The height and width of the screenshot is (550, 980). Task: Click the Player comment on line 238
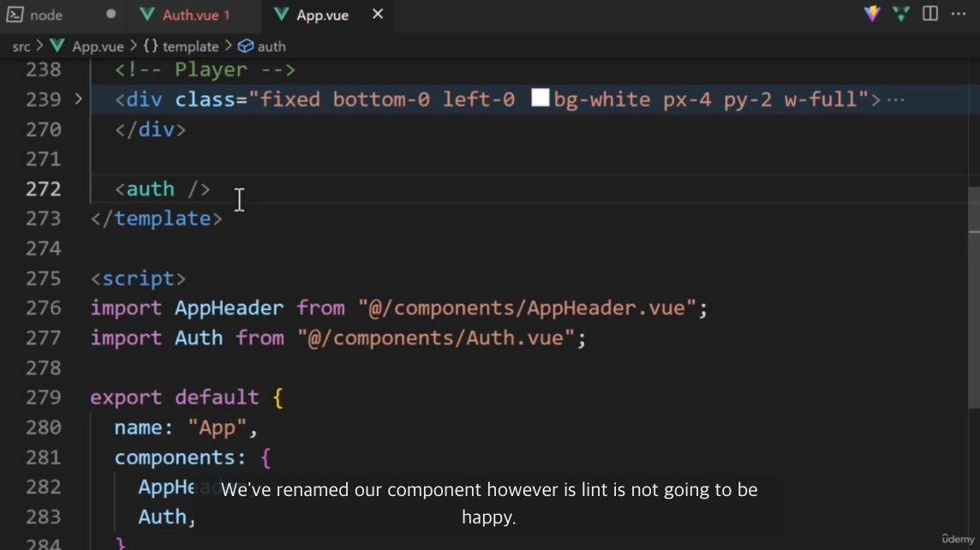click(205, 69)
